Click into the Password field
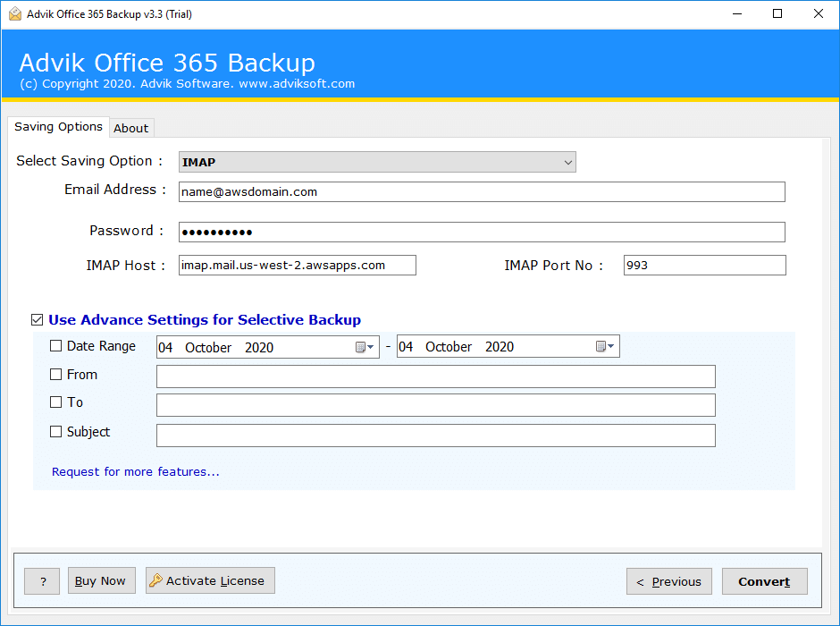The height and width of the screenshot is (626, 840). [x=482, y=233]
